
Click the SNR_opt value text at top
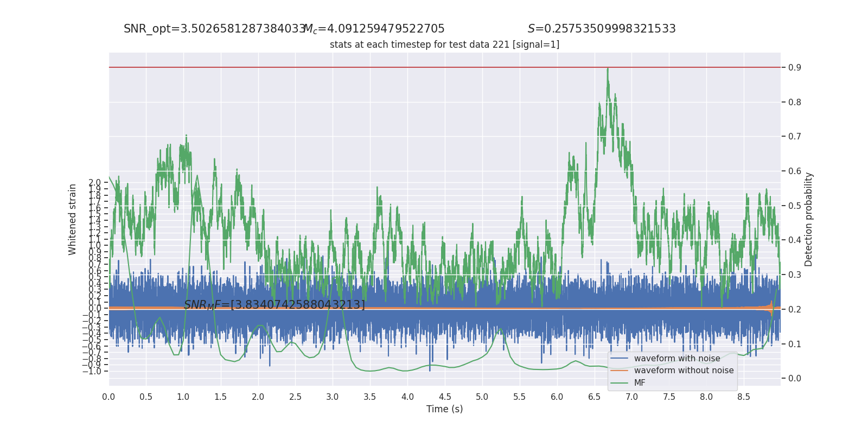215,29
